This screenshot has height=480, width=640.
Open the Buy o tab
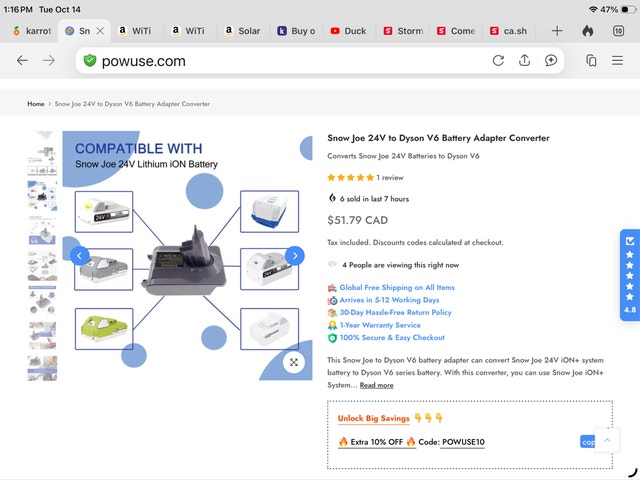(297, 31)
